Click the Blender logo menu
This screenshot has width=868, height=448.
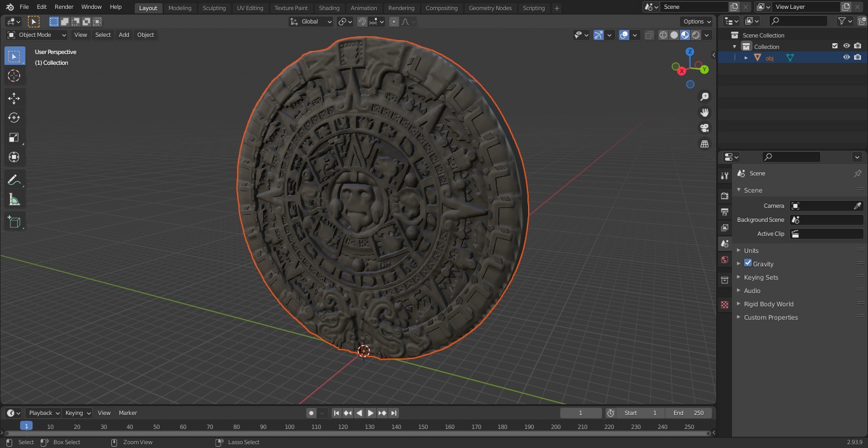(x=10, y=7)
